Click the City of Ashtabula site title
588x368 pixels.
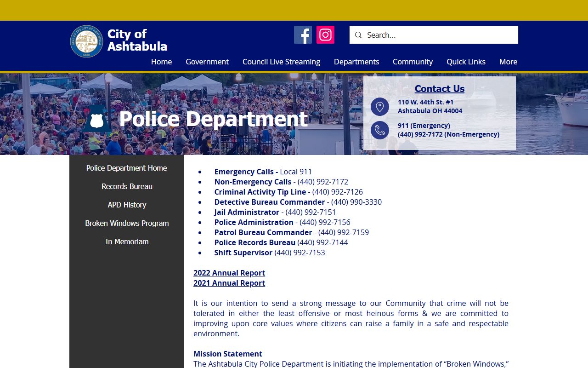coord(137,40)
